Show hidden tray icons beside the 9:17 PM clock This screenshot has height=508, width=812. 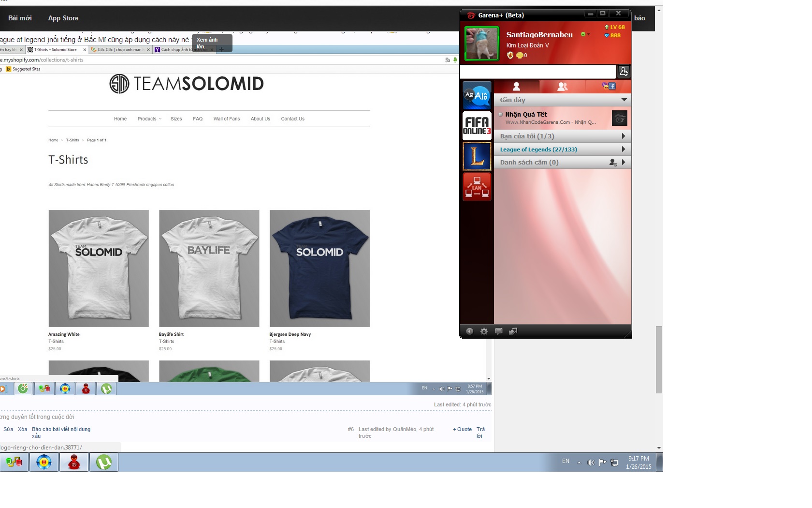pyautogui.click(x=579, y=463)
